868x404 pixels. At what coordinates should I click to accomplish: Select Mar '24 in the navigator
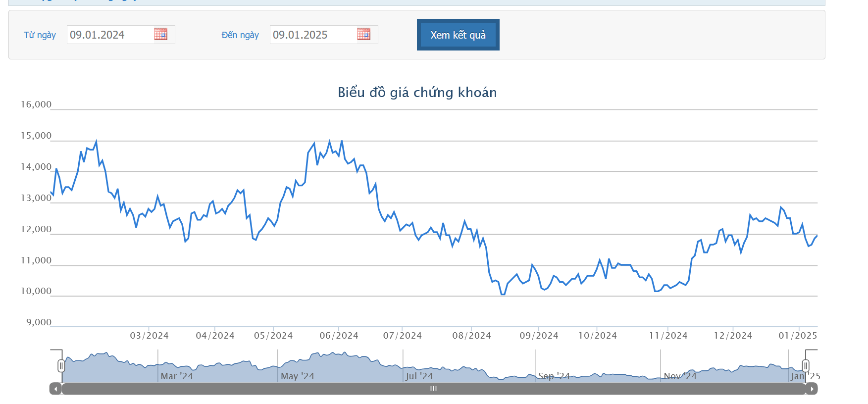(x=177, y=376)
